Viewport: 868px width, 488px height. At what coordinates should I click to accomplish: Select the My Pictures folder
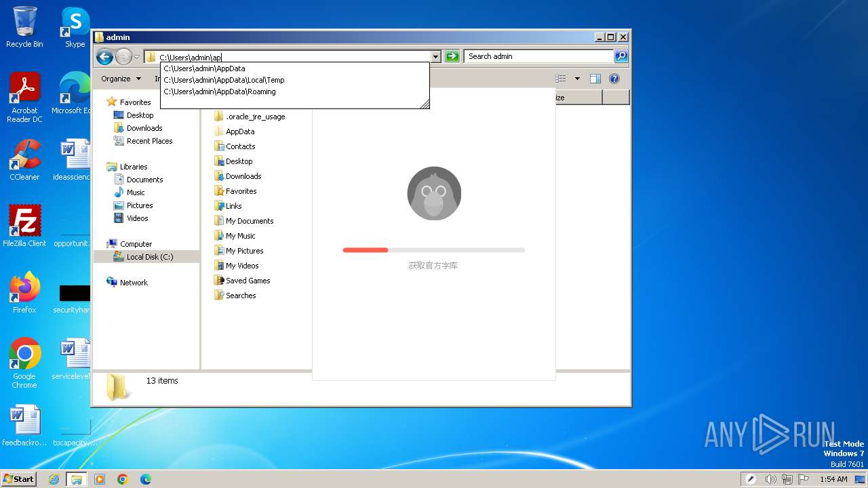(238, 251)
